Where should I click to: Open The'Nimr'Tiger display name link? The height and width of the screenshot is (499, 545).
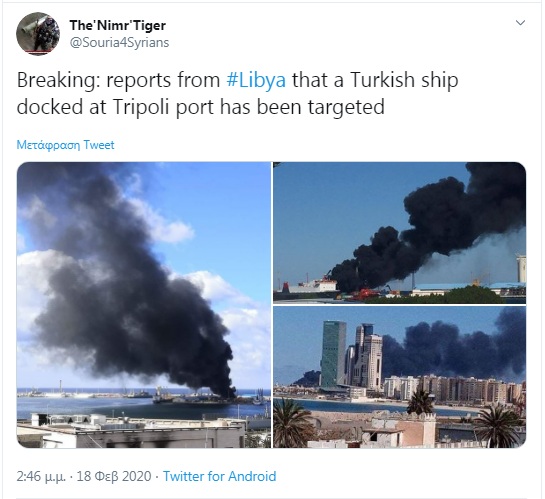(117, 25)
